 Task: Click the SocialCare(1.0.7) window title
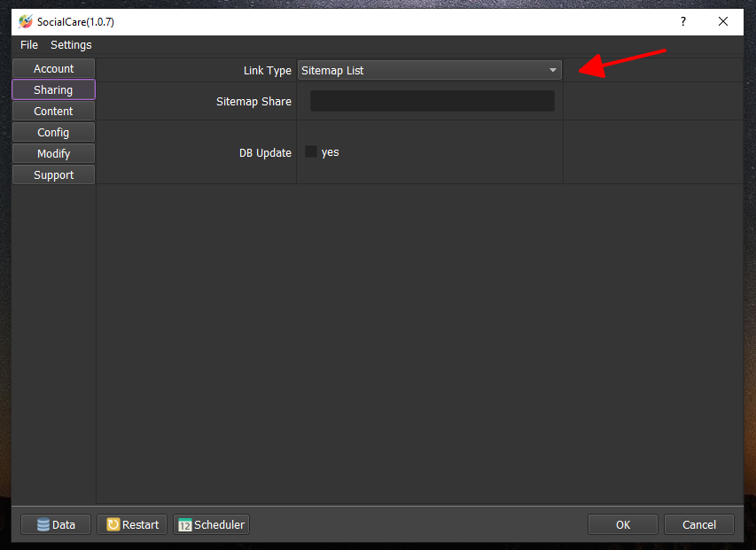pyautogui.click(x=75, y=22)
